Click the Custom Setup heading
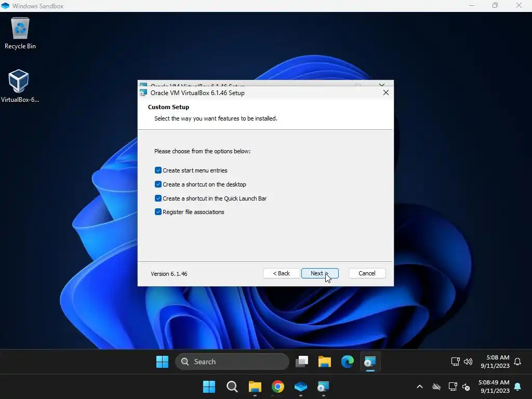 168,107
